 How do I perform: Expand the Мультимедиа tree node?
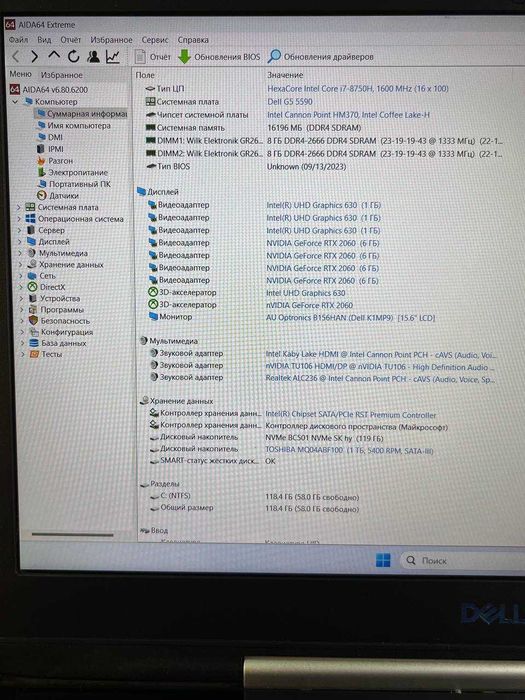click(x=21, y=253)
